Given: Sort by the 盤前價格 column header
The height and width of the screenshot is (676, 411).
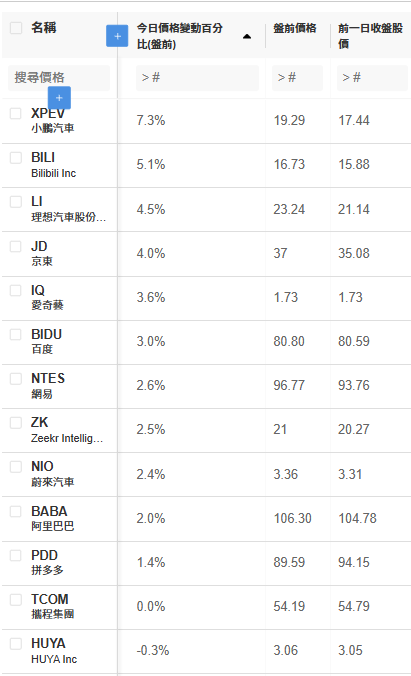Looking at the screenshot, I should click(x=295, y=28).
